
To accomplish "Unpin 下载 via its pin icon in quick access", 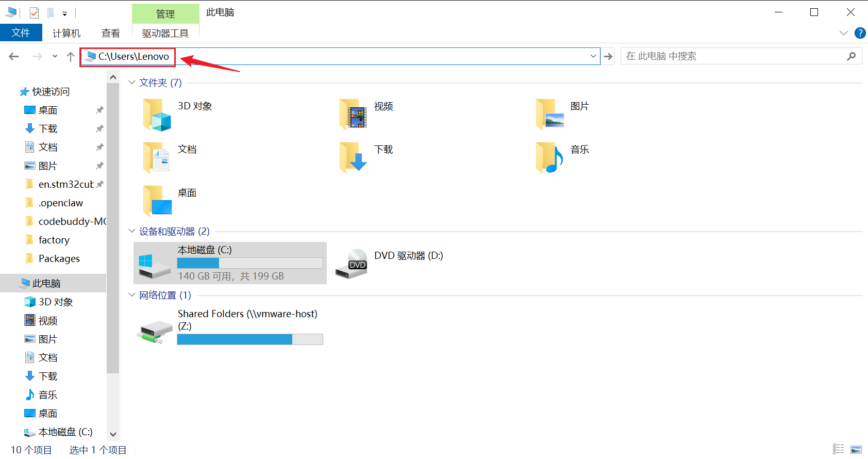I will [x=99, y=128].
